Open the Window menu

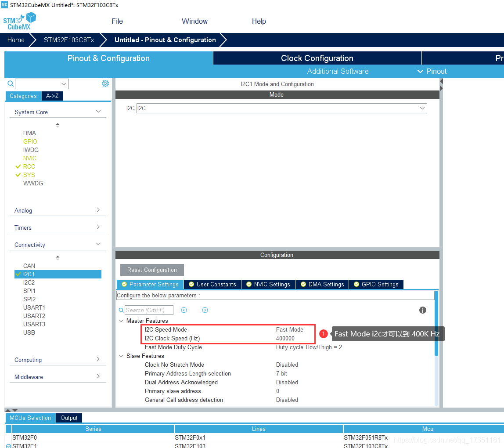click(x=194, y=21)
